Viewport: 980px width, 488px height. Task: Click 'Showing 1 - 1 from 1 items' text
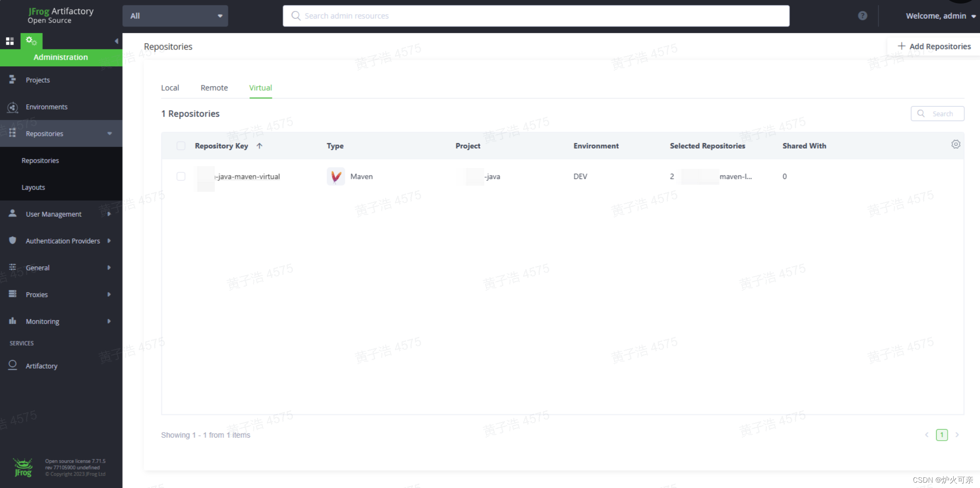(x=205, y=435)
